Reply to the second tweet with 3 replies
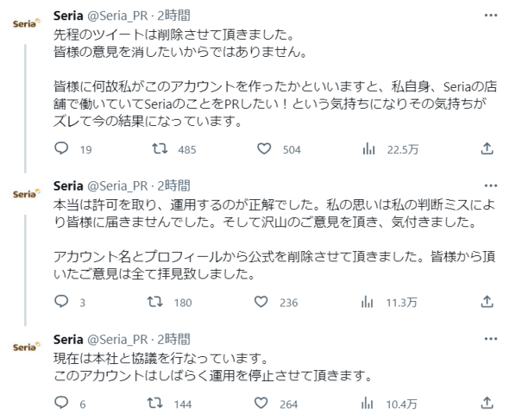This screenshot has height=420, width=509. pos(61,302)
